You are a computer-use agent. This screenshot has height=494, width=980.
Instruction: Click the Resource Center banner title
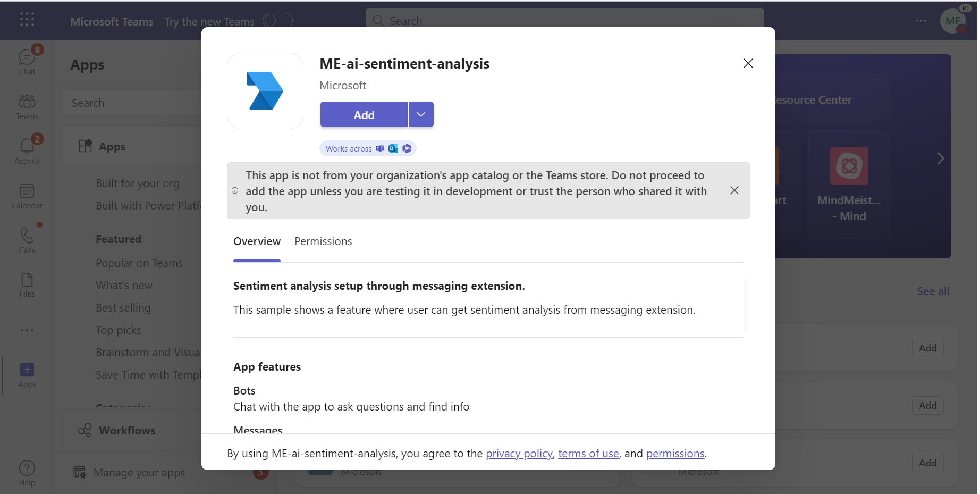click(813, 100)
